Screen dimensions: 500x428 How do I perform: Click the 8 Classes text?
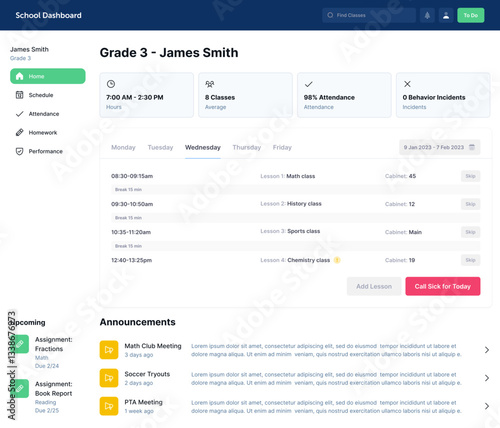(x=220, y=97)
